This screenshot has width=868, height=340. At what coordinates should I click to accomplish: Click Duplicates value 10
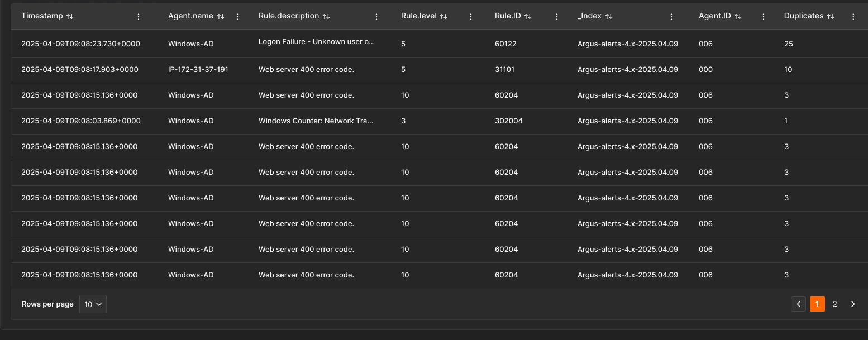tap(788, 69)
